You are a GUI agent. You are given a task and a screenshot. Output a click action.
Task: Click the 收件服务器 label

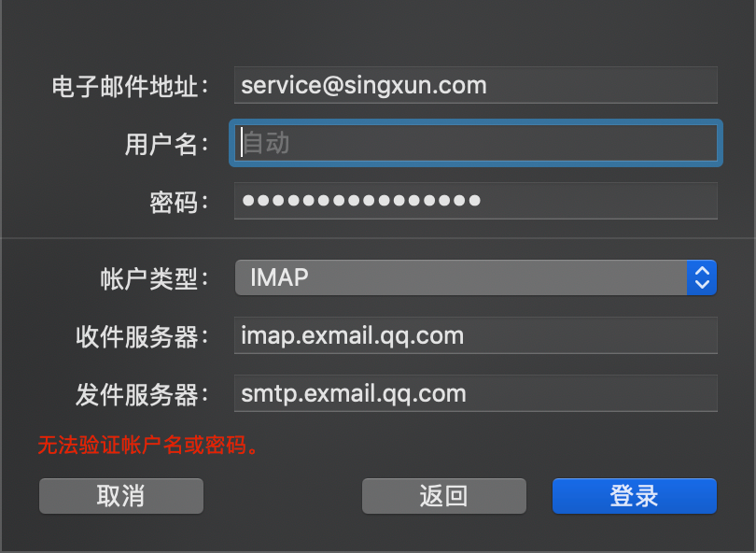point(142,337)
